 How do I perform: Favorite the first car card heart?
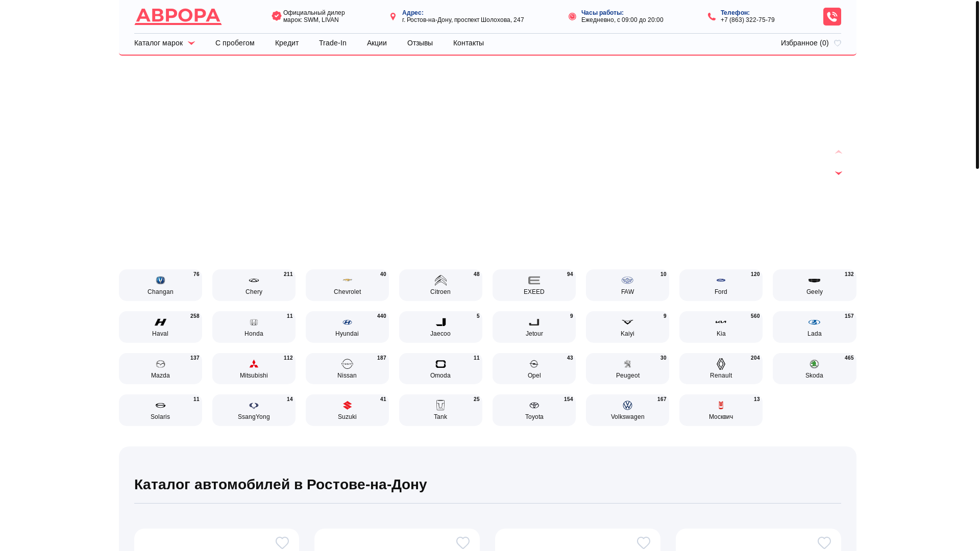coord(282,543)
